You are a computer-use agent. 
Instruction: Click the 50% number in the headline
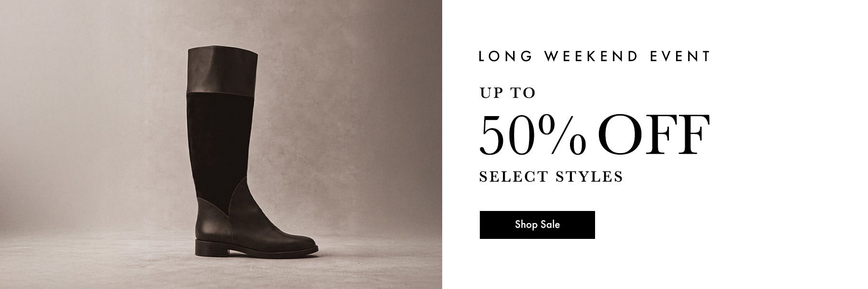click(532, 134)
